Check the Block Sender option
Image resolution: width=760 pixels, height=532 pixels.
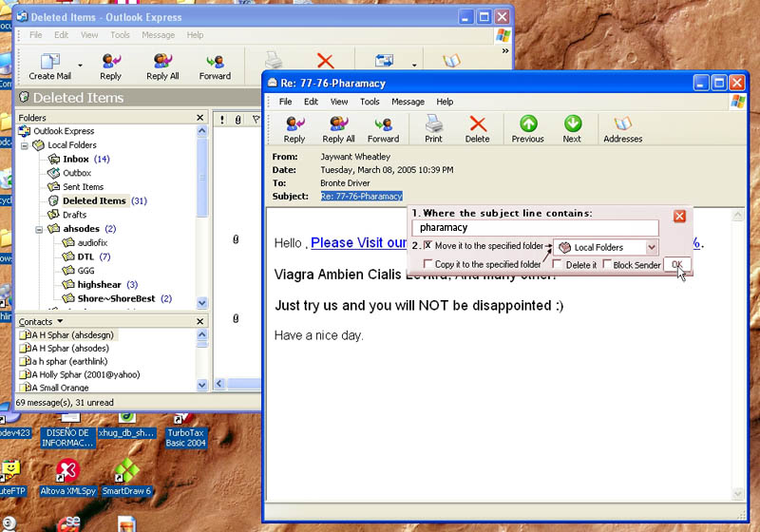607,265
